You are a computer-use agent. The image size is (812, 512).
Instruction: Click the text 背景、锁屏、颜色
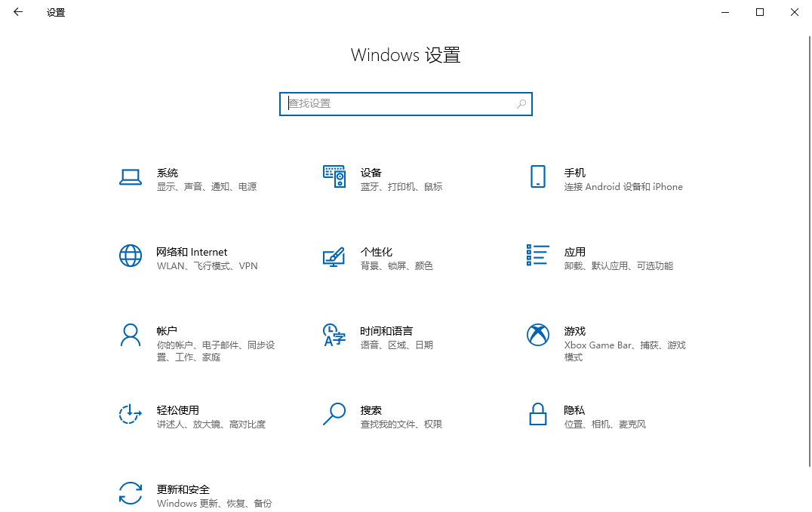pyautogui.click(x=397, y=266)
